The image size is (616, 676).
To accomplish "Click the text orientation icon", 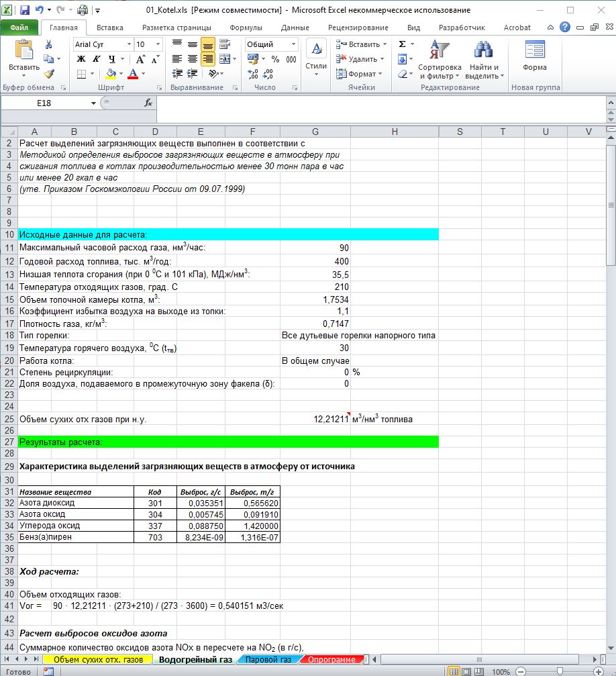I will point(213,73).
